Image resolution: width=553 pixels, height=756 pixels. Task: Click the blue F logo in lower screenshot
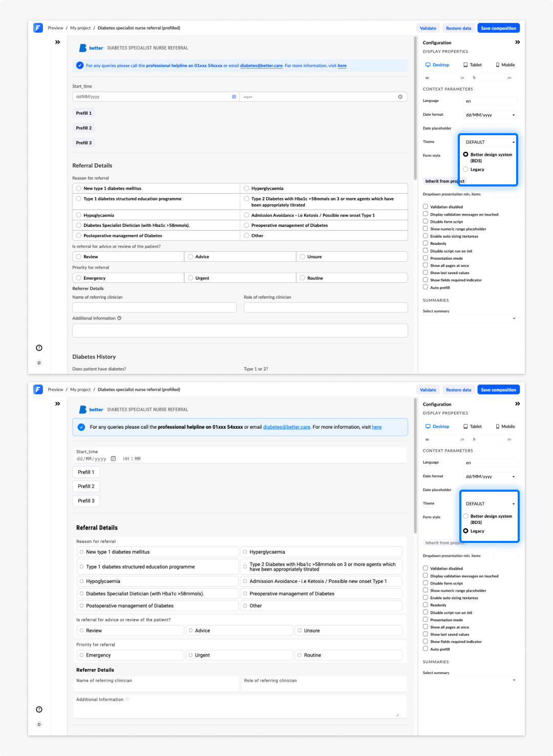tap(38, 389)
